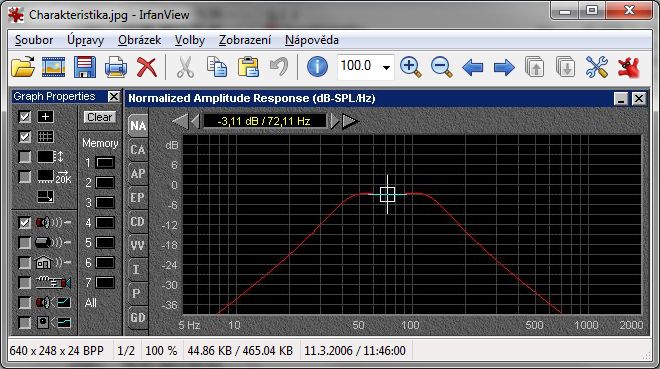The width and height of the screenshot is (660, 369).
Task: Click the Cut scissors icon
Action: click(x=185, y=66)
